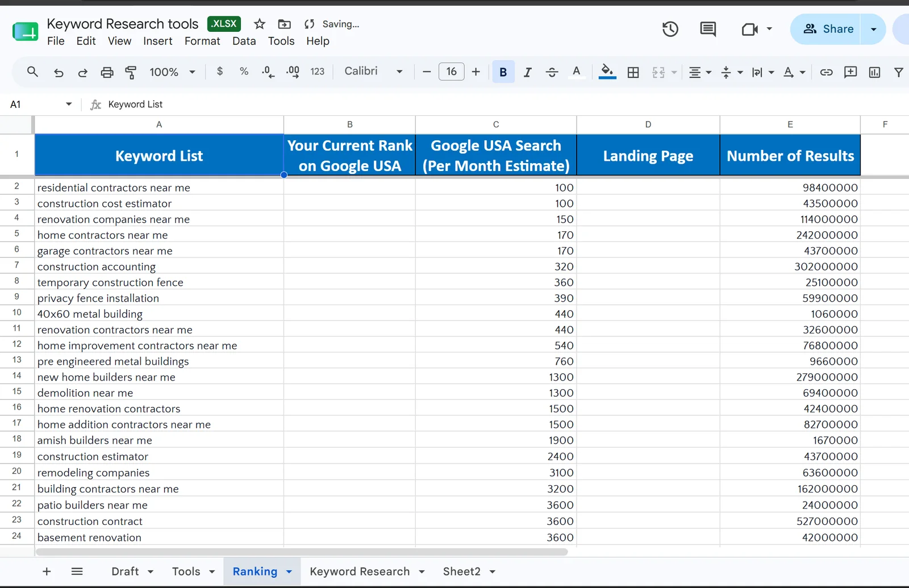The height and width of the screenshot is (588, 909).
Task: Open the Help menu
Action: coord(318,41)
